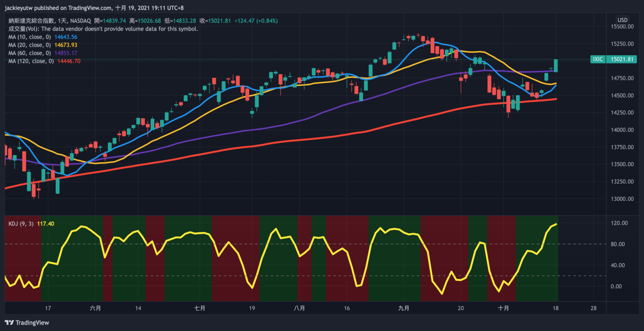Open the USD currency selector

(x=622, y=20)
